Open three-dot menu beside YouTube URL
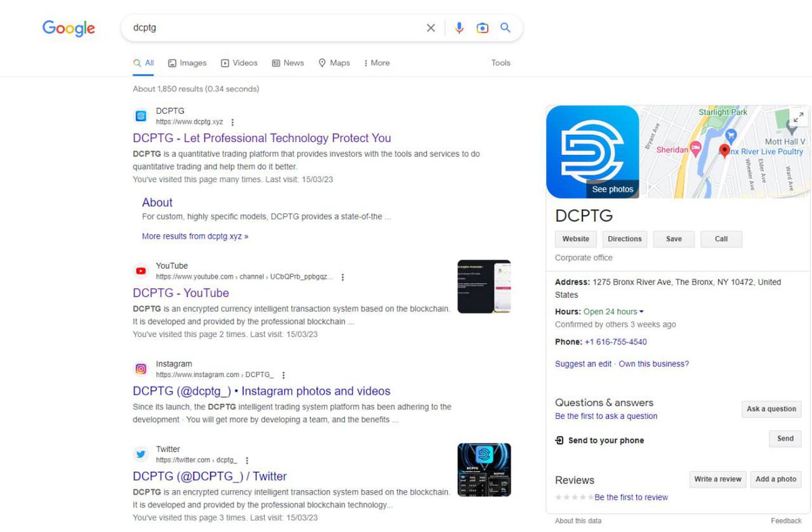Viewport: 812px width, 532px height. [343, 278]
